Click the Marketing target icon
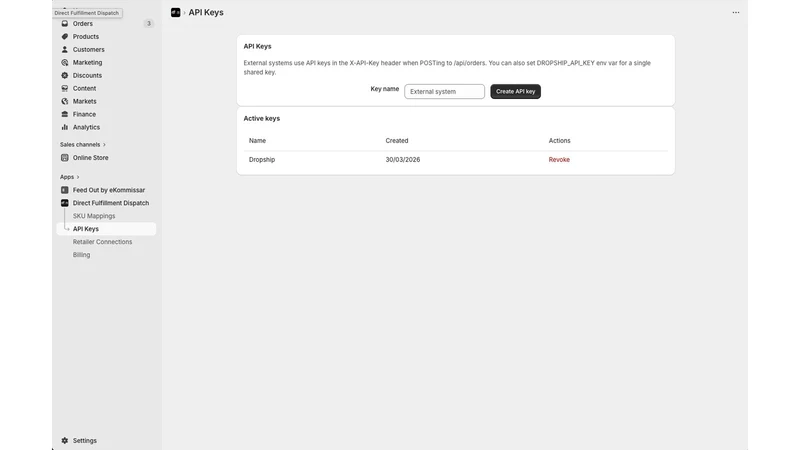The width and height of the screenshot is (800, 450). 65,62
